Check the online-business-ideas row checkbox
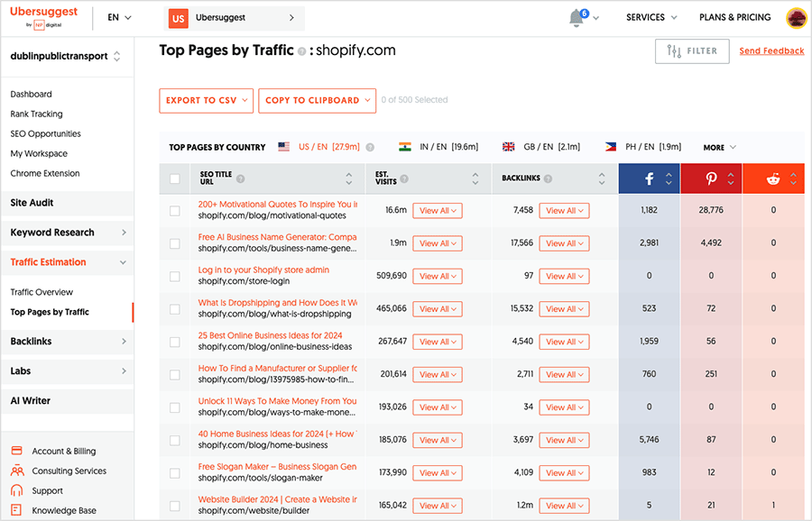The width and height of the screenshot is (812, 521). point(175,342)
